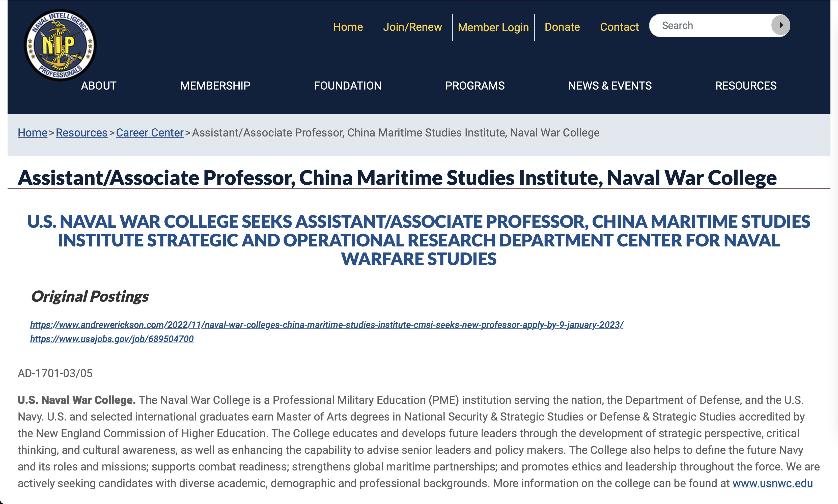Click the search submit arrow button

tap(780, 25)
